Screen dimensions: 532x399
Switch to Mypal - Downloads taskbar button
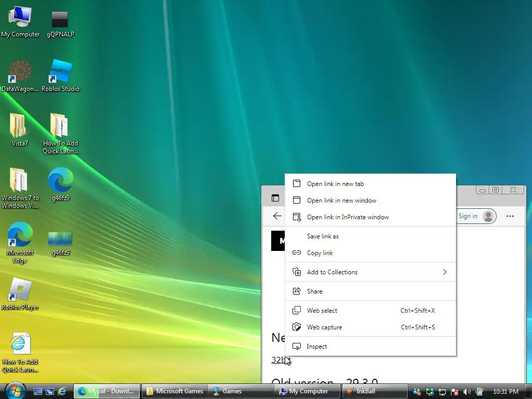[x=107, y=391]
